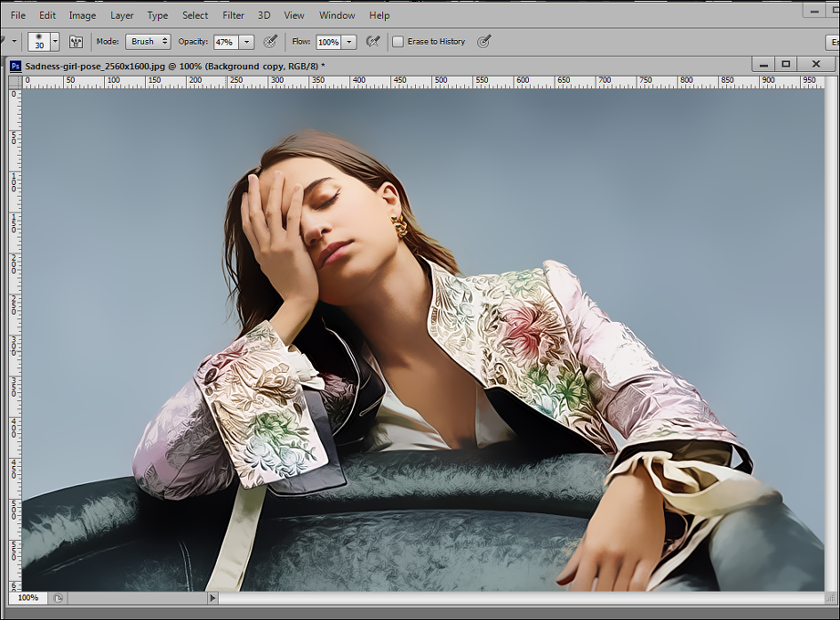Open the Image menu
Screen dimensions: 840x620
click(x=83, y=15)
